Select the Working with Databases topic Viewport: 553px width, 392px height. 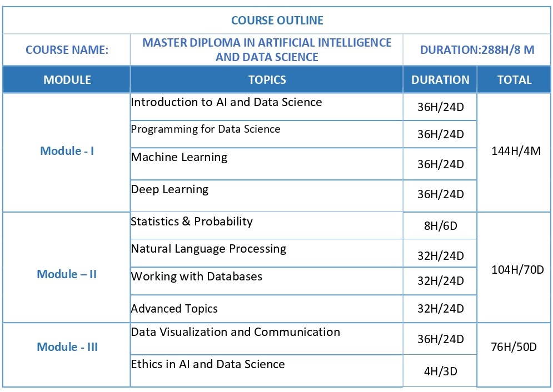point(196,276)
